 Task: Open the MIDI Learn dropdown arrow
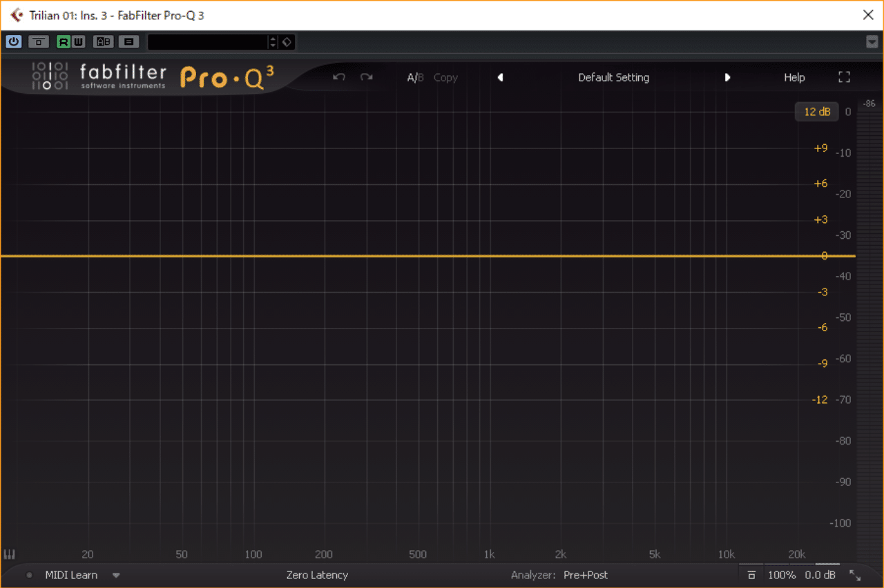(116, 575)
